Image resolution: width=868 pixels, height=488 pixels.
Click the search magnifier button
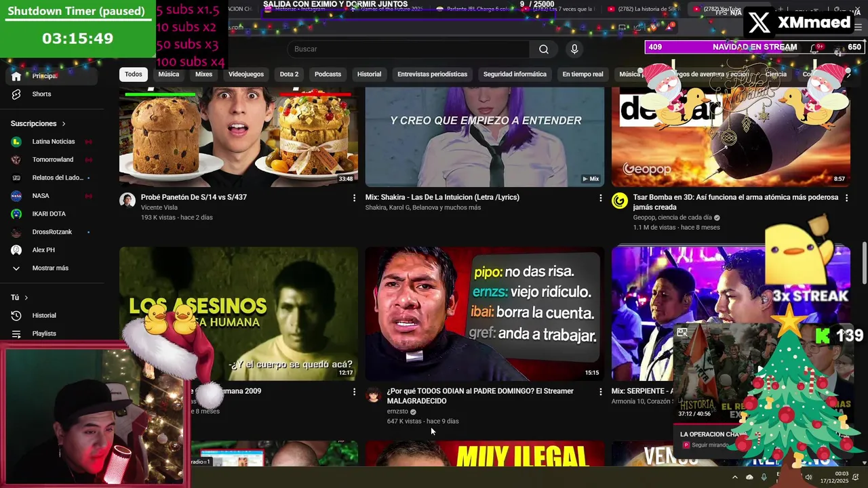click(543, 49)
